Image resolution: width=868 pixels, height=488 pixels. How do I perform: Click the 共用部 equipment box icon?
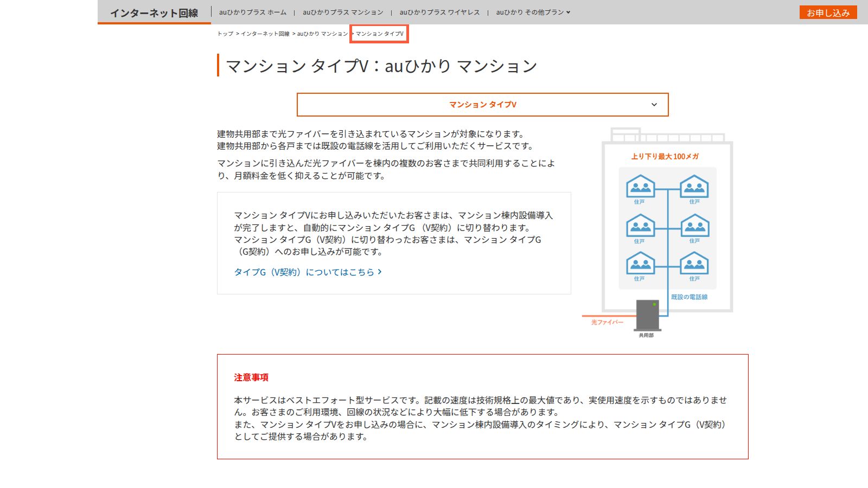tap(647, 315)
